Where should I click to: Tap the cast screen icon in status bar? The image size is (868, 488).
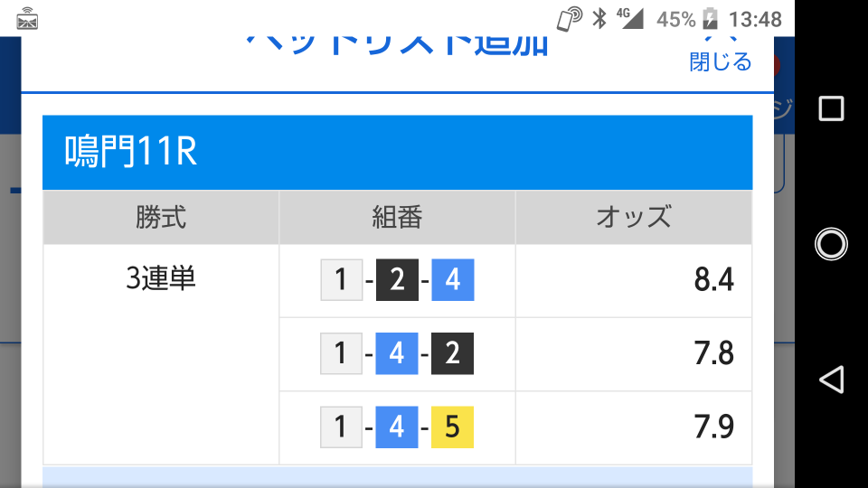pyautogui.click(x=27, y=19)
